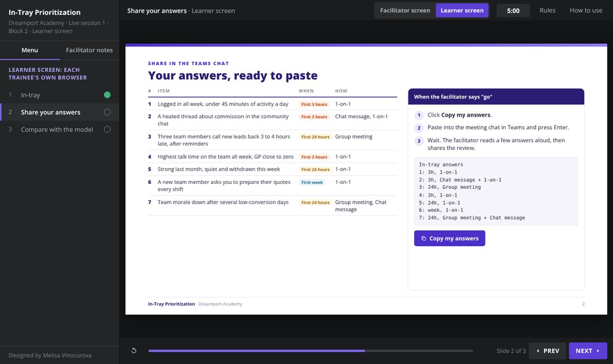Image resolution: width=613 pixels, height=364 pixels.
Task: Click the HOW column header
Action: point(341,91)
